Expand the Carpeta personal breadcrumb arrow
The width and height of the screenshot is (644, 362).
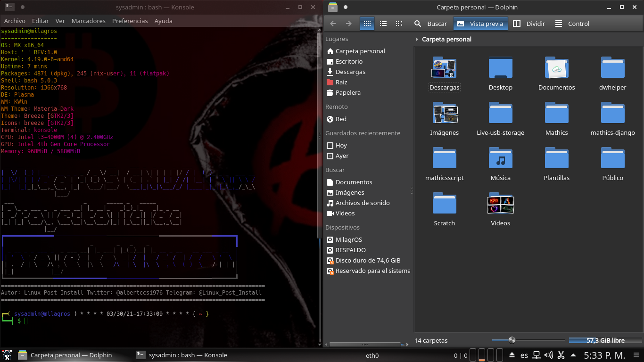(417, 40)
